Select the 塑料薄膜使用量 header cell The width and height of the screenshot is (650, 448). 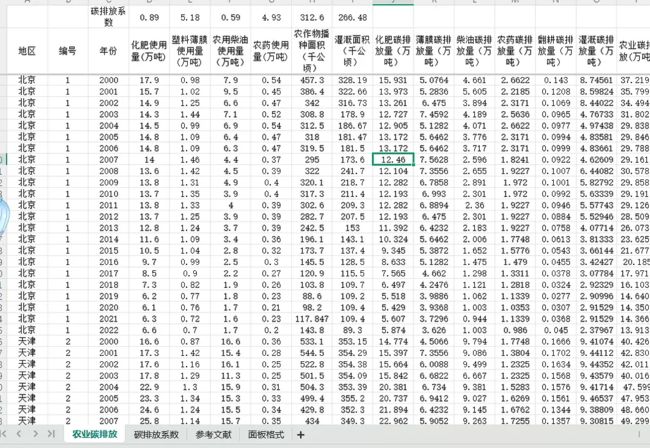pyautogui.click(x=189, y=51)
